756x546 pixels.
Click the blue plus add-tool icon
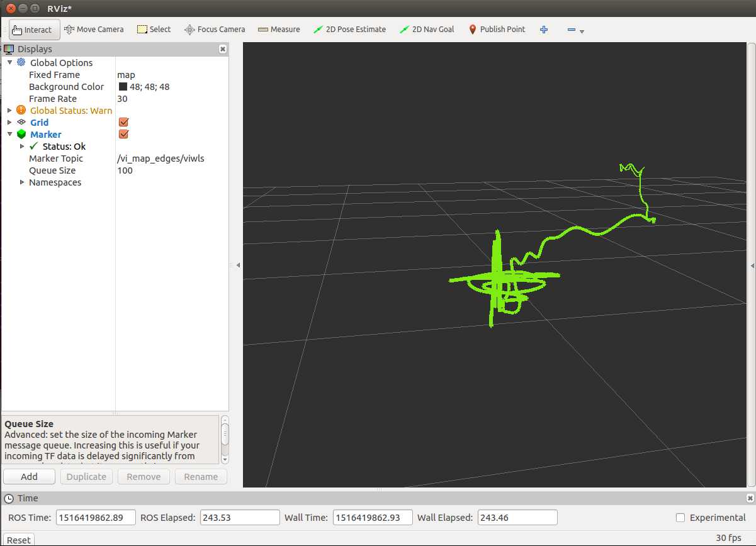point(544,30)
